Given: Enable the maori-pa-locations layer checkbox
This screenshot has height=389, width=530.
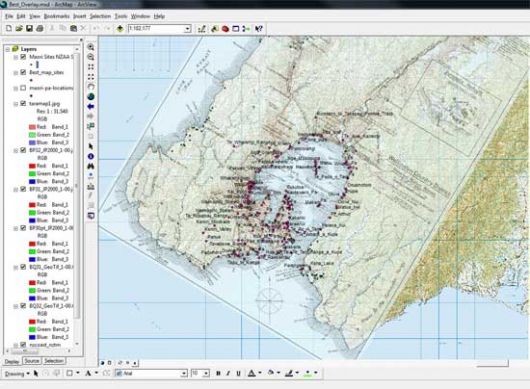Looking at the screenshot, I should [23, 88].
